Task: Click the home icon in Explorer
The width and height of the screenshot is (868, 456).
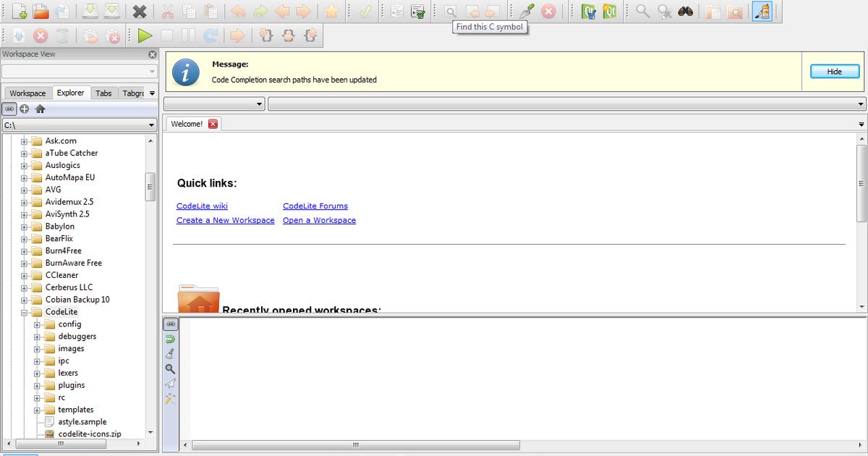Action: pos(41,109)
